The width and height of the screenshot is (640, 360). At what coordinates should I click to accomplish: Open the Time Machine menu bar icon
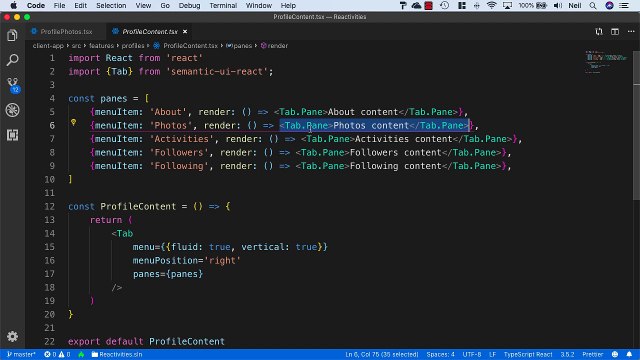(x=444, y=5)
